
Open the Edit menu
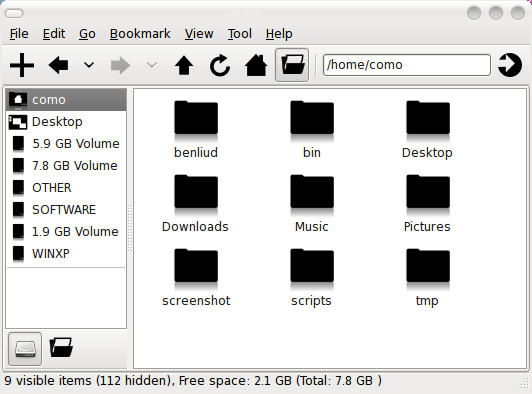(54, 34)
